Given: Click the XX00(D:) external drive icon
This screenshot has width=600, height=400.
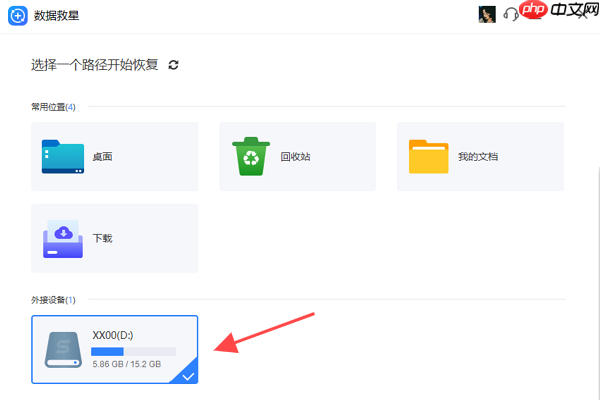Looking at the screenshot, I should 63,350.
